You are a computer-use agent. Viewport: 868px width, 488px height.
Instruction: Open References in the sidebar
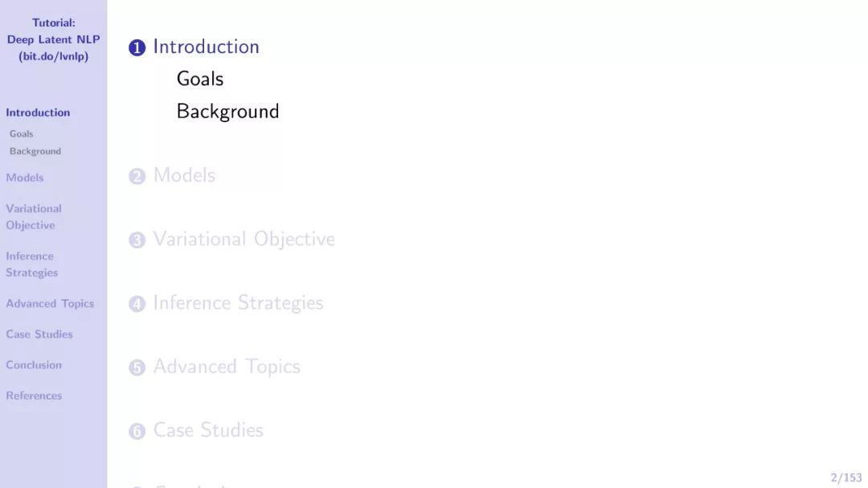point(34,396)
